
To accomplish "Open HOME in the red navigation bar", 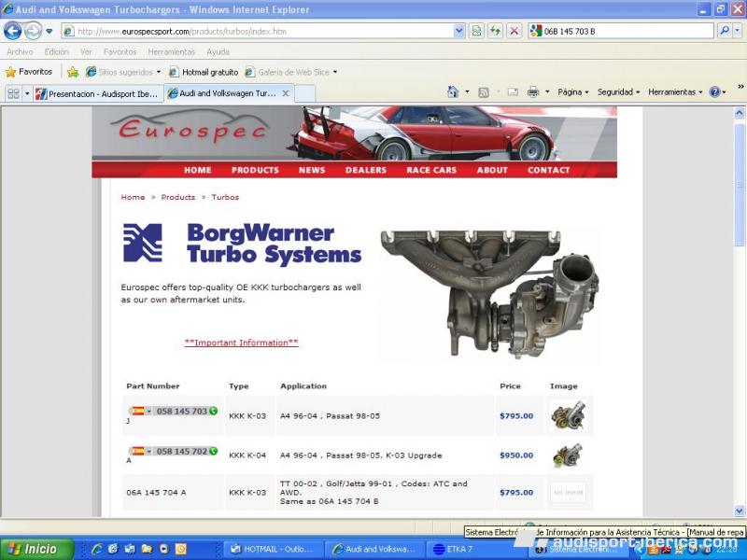I will tap(198, 170).
